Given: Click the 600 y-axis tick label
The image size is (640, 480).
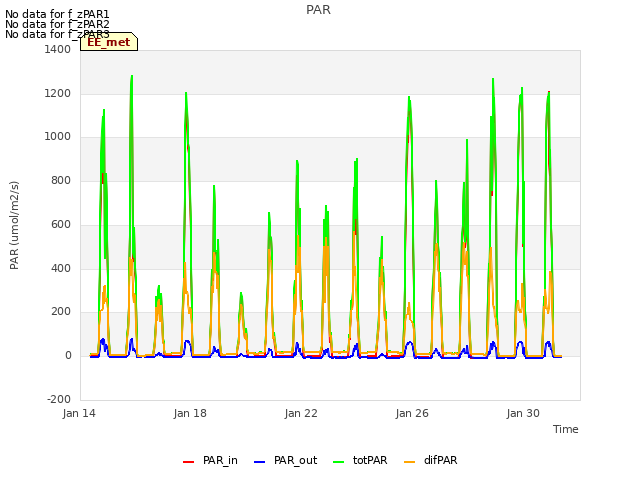Looking at the screenshot, I should [x=61, y=224].
